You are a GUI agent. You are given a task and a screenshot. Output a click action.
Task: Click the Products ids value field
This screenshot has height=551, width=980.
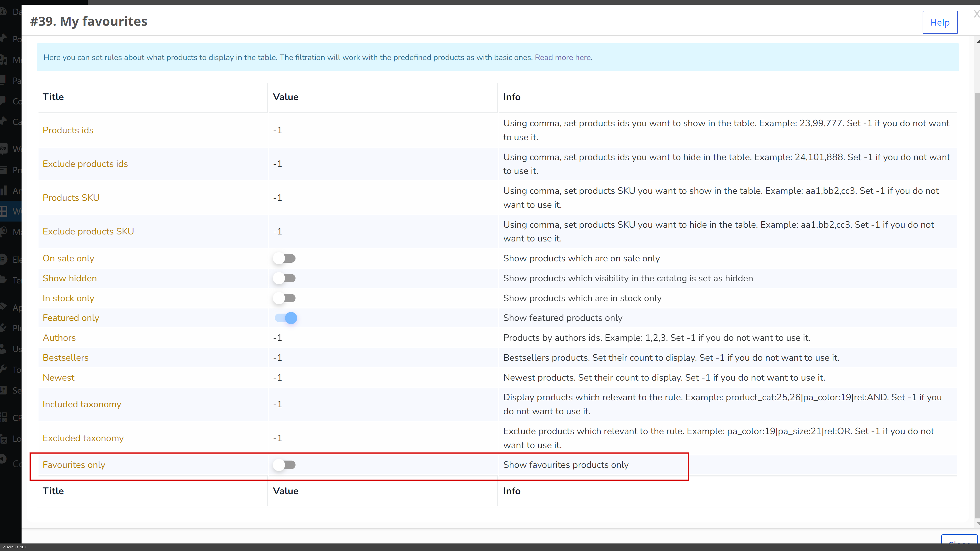coord(277,131)
